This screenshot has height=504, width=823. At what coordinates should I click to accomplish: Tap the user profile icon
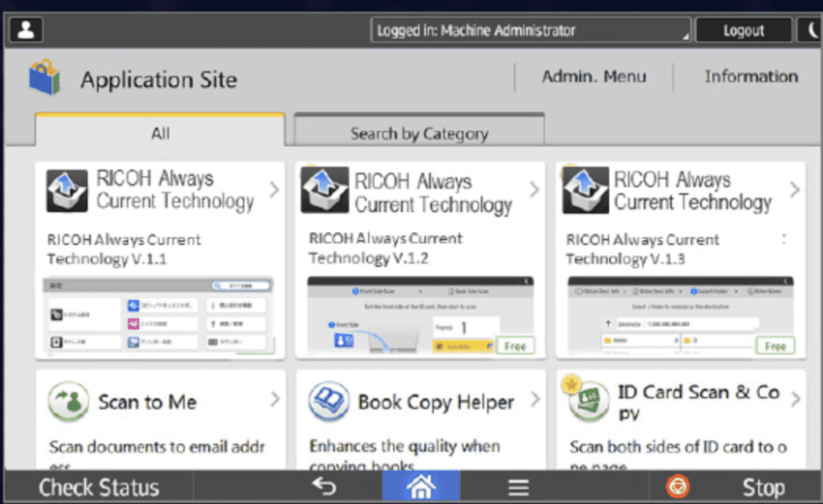point(26,30)
